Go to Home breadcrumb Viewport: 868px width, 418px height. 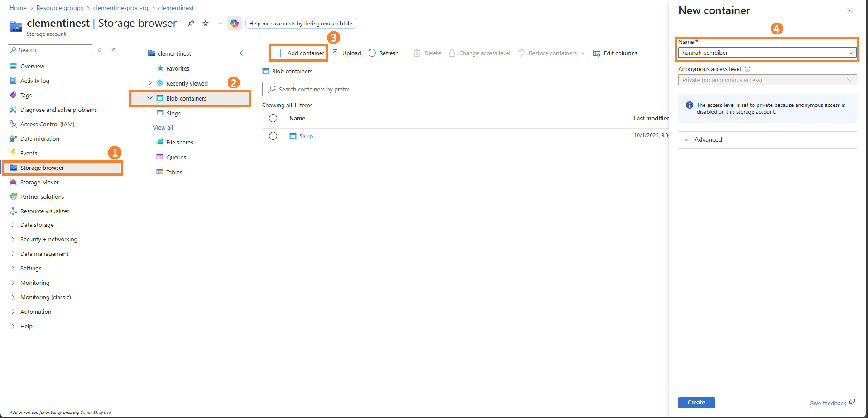coord(18,8)
